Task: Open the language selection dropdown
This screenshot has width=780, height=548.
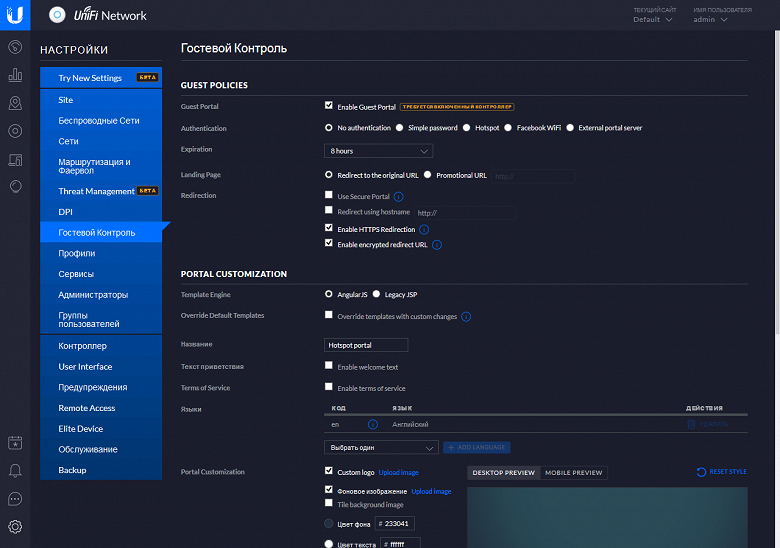Action: coord(381,448)
